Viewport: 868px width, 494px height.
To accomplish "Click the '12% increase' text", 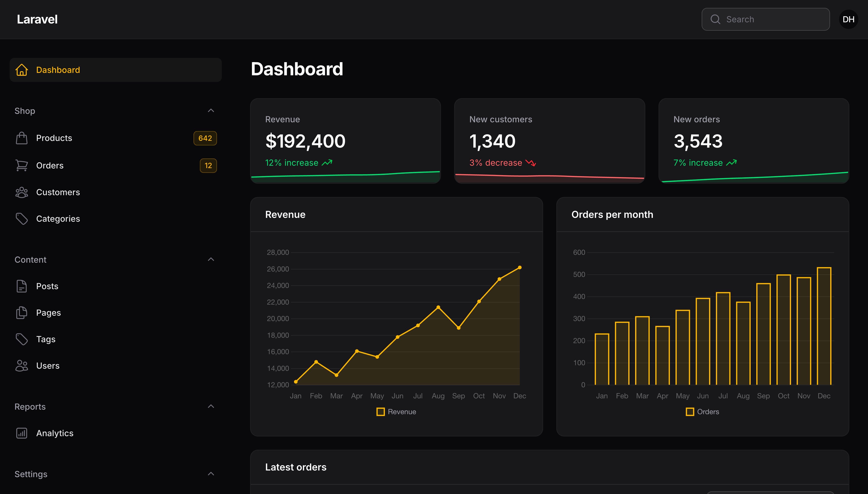I will pos(292,163).
